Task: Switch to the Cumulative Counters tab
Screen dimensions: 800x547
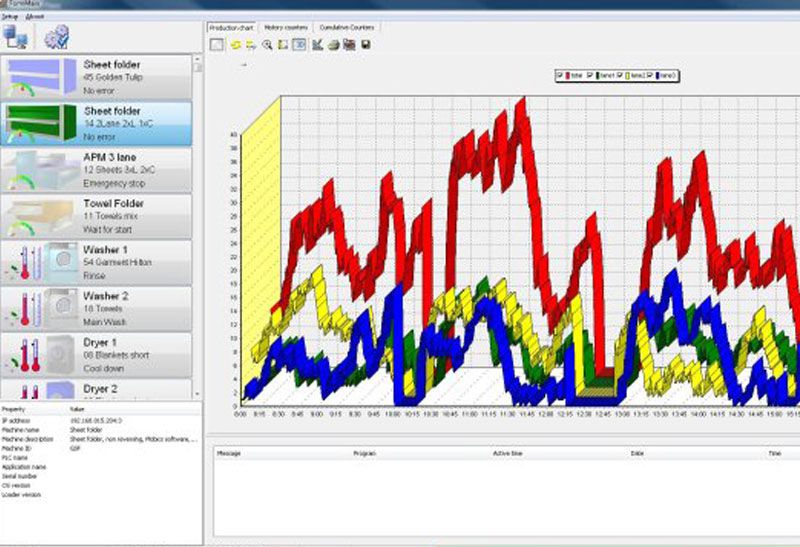Action: tap(344, 27)
